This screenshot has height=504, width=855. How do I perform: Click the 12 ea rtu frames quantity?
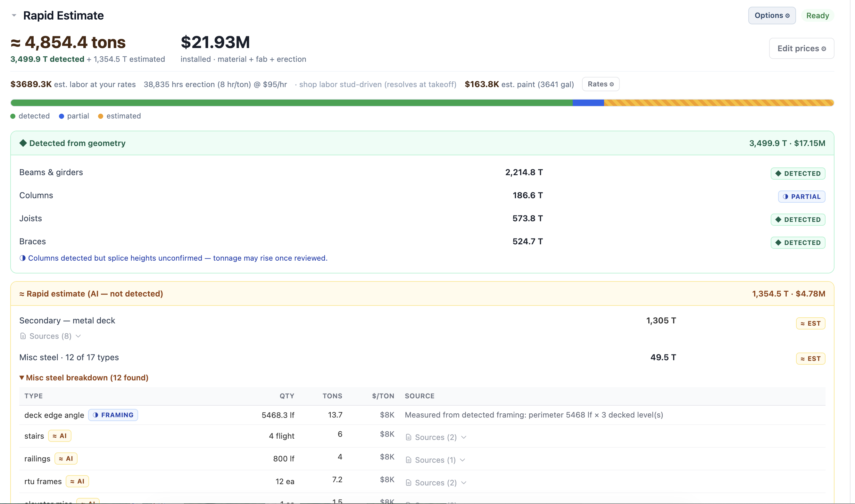click(285, 482)
